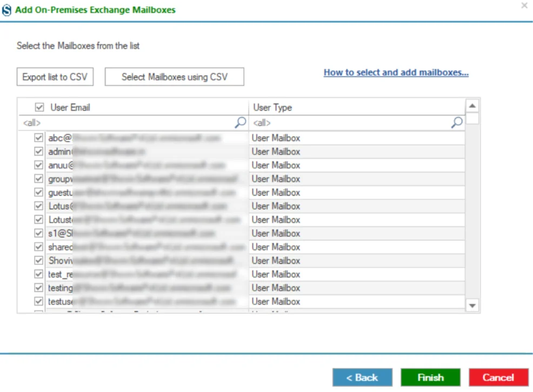
Task: Click the app logo in the title bar
Action: pos(7,10)
